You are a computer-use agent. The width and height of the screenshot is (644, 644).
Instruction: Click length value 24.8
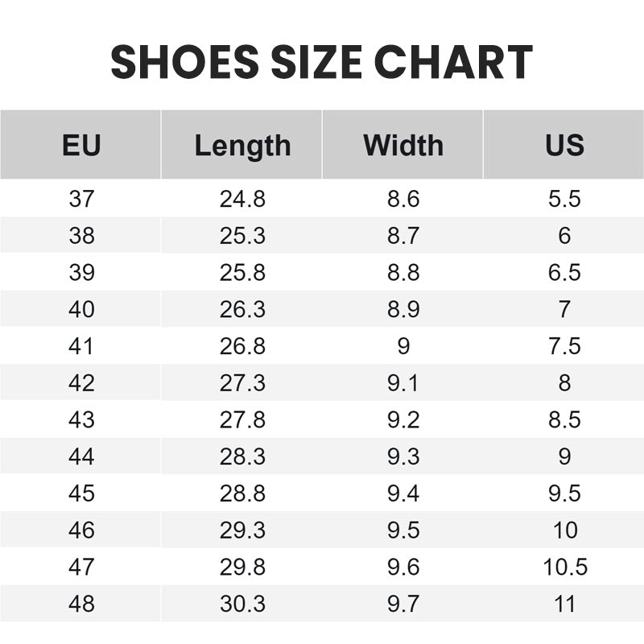pyautogui.click(x=242, y=199)
